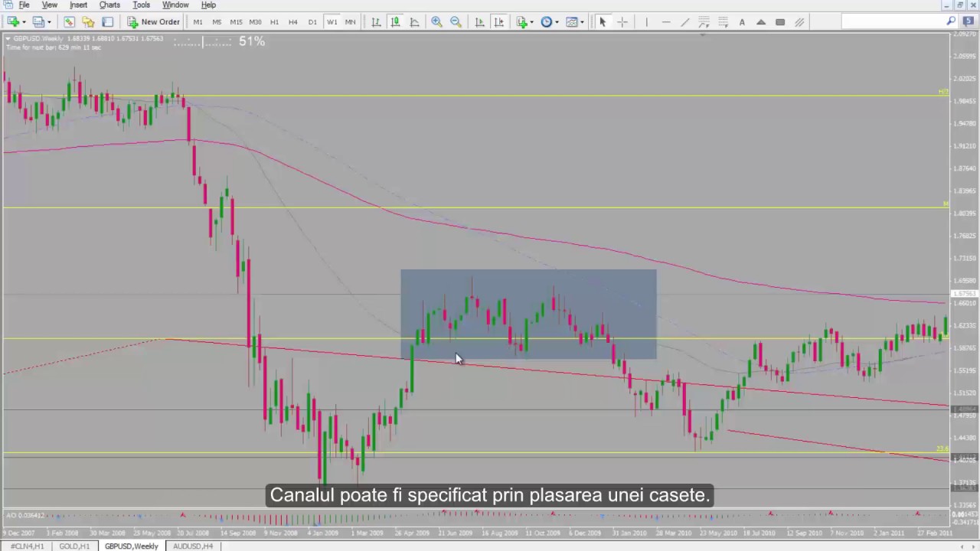980x551 pixels.
Task: Select the Fibonacci icon left of text tool
Action: 723,22
